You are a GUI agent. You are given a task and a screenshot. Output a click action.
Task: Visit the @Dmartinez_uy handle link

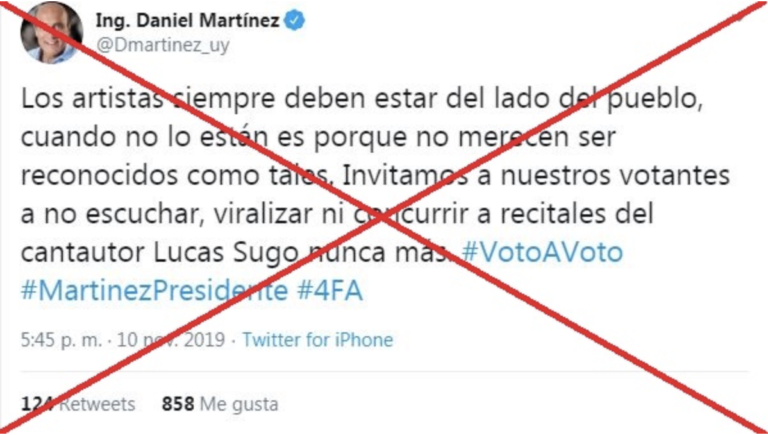(x=163, y=46)
